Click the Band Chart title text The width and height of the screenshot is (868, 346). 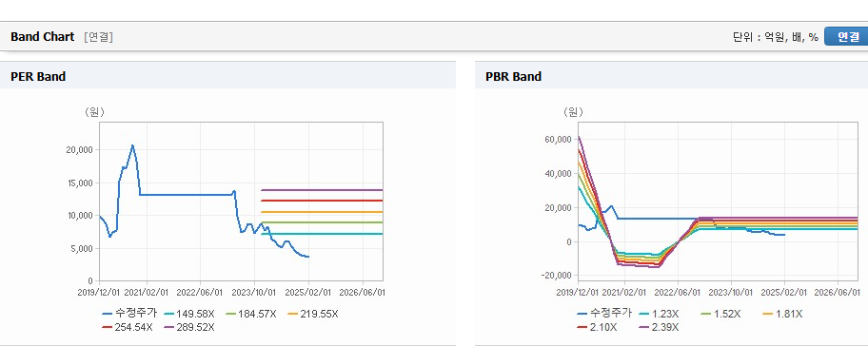coord(42,36)
